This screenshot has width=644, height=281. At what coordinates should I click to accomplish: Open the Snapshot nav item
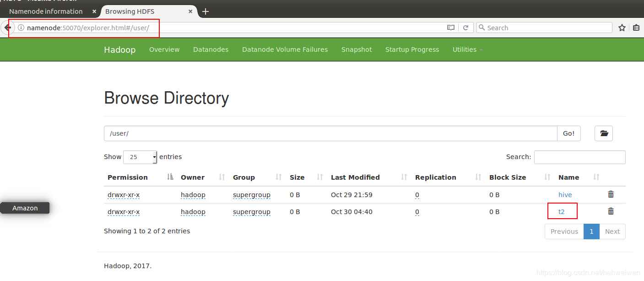[357, 50]
